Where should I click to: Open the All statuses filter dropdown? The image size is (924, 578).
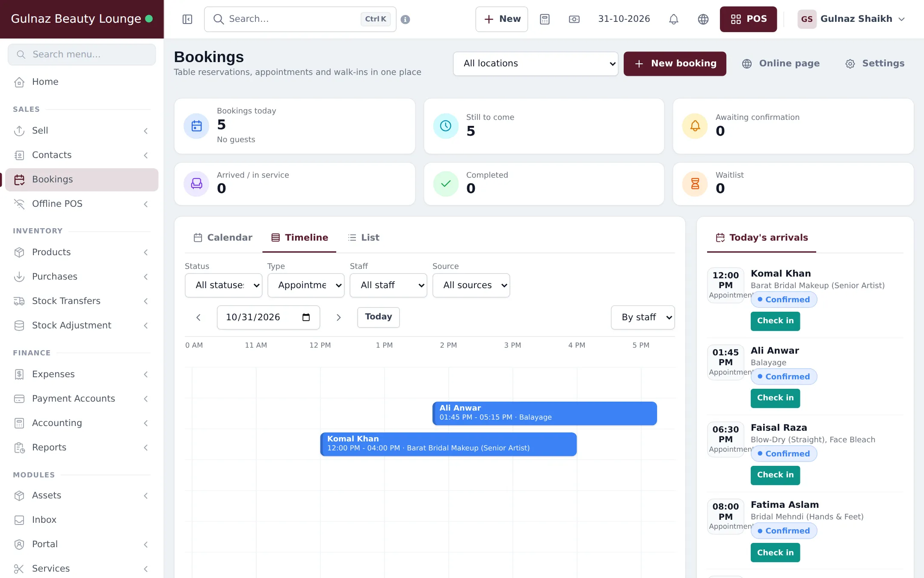[x=224, y=285]
